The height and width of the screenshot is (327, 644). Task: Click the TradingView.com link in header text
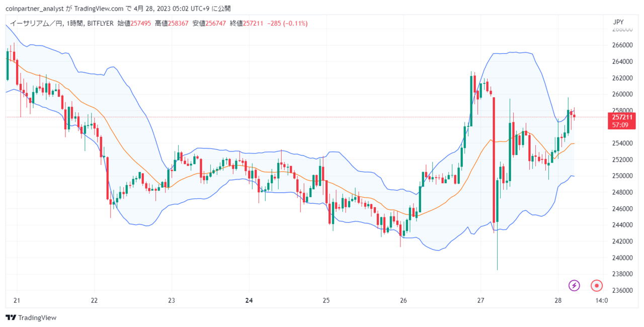[x=95, y=9]
